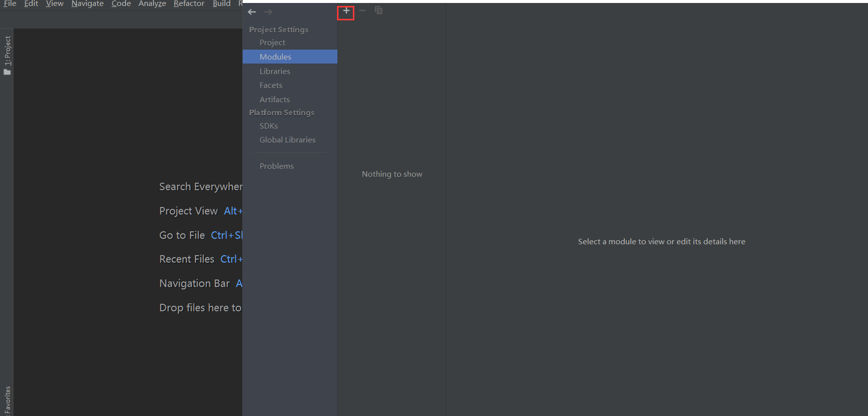This screenshot has height=416, width=868.
Task: Click the Platform Settings heading
Action: (x=282, y=113)
